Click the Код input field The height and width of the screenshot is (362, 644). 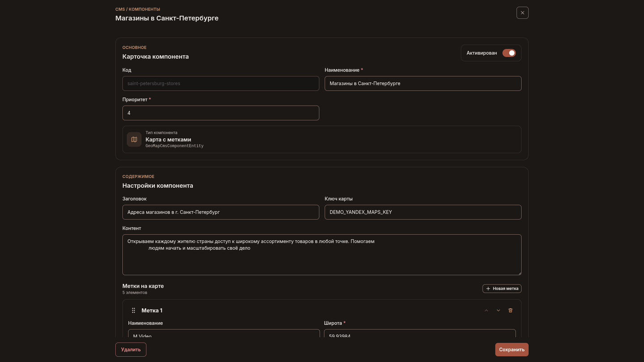(221, 84)
